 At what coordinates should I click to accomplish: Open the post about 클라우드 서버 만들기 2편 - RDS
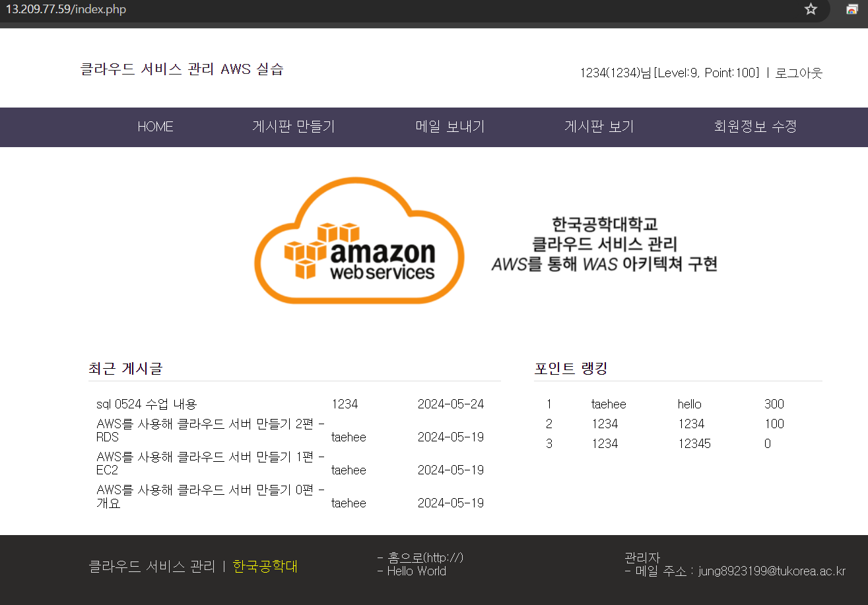211,430
